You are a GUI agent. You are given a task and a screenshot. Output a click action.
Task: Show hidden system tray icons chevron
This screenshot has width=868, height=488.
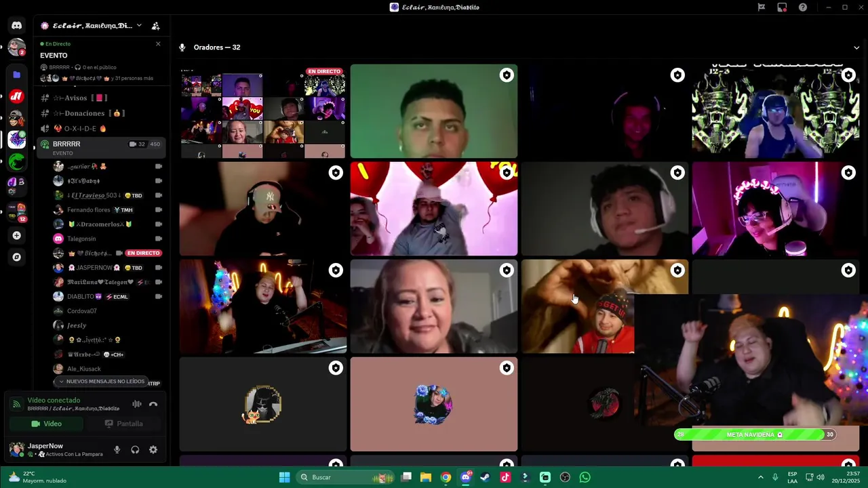tap(760, 477)
